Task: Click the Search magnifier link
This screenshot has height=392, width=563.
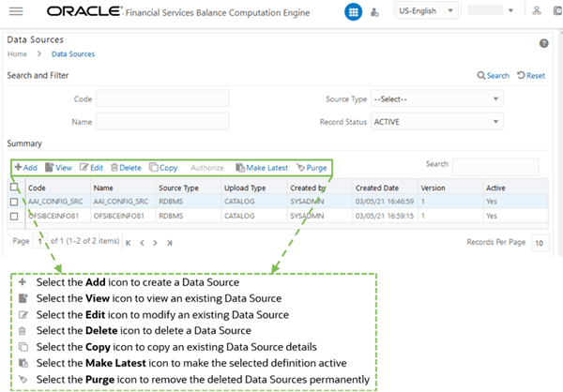Action: [x=493, y=75]
